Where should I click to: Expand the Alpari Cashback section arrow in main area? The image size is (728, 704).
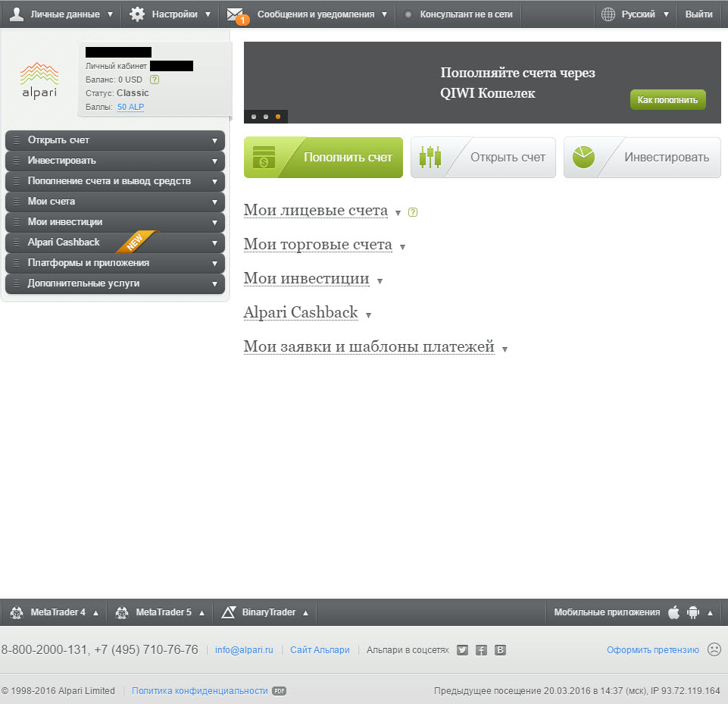tap(368, 315)
